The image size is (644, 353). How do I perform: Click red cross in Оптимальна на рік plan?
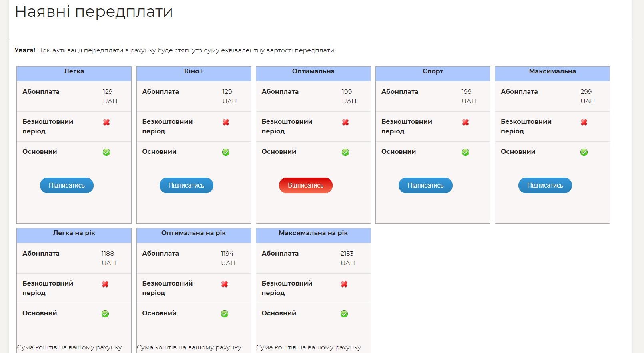[x=225, y=284]
